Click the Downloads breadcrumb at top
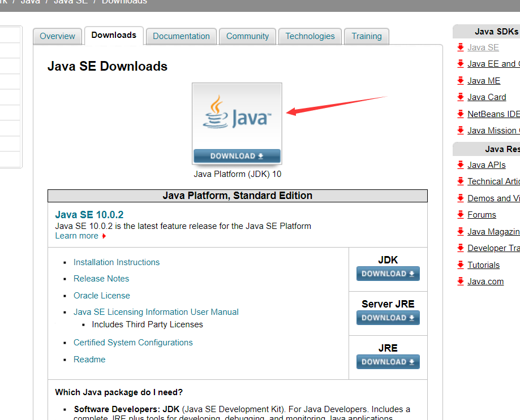This screenshot has width=520, height=420. [x=124, y=2]
